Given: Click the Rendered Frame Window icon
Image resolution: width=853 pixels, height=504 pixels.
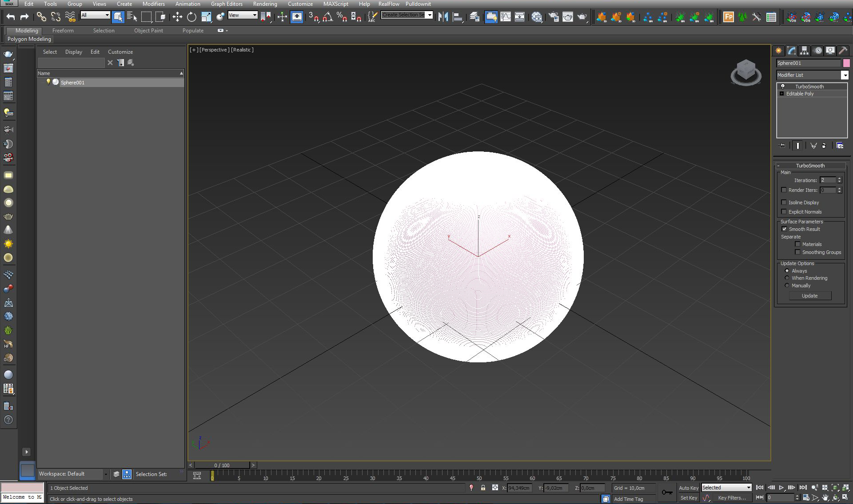Looking at the screenshot, I should point(568,17).
